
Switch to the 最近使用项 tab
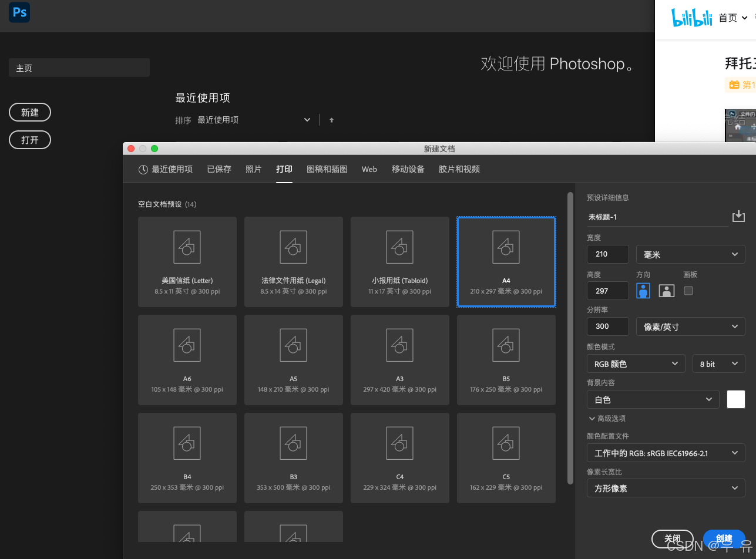click(x=166, y=169)
